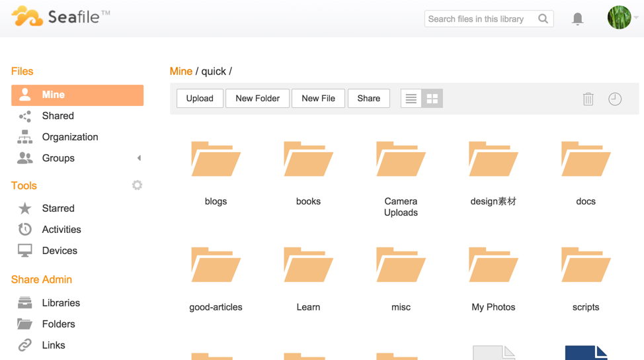The height and width of the screenshot is (360, 644).
Task: Open the scripts folder icon
Action: [x=586, y=265]
